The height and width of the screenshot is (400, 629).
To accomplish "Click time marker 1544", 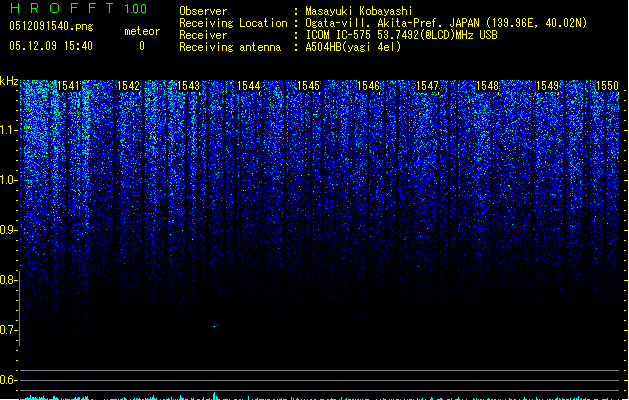I will pyautogui.click(x=248, y=86).
